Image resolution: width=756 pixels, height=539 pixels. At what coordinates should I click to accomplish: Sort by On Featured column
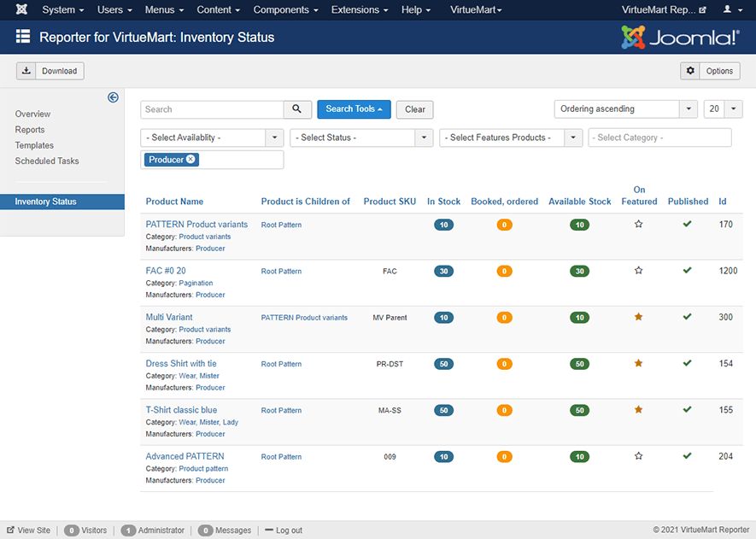[639, 196]
